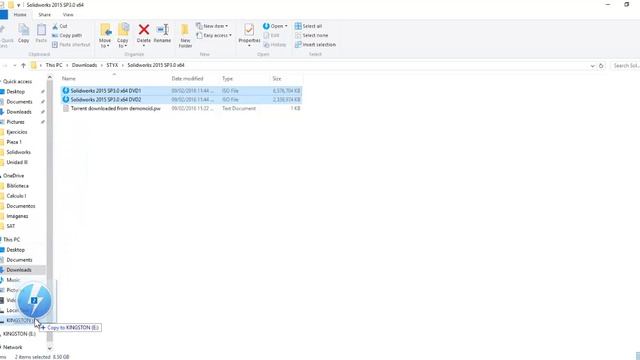Image resolution: width=640 pixels, height=360 pixels.
Task: Switch to the Home ribbon tab
Action: click(x=20, y=15)
